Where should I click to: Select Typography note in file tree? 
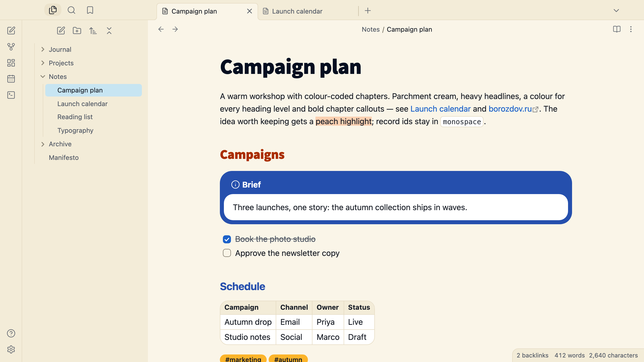click(x=75, y=130)
